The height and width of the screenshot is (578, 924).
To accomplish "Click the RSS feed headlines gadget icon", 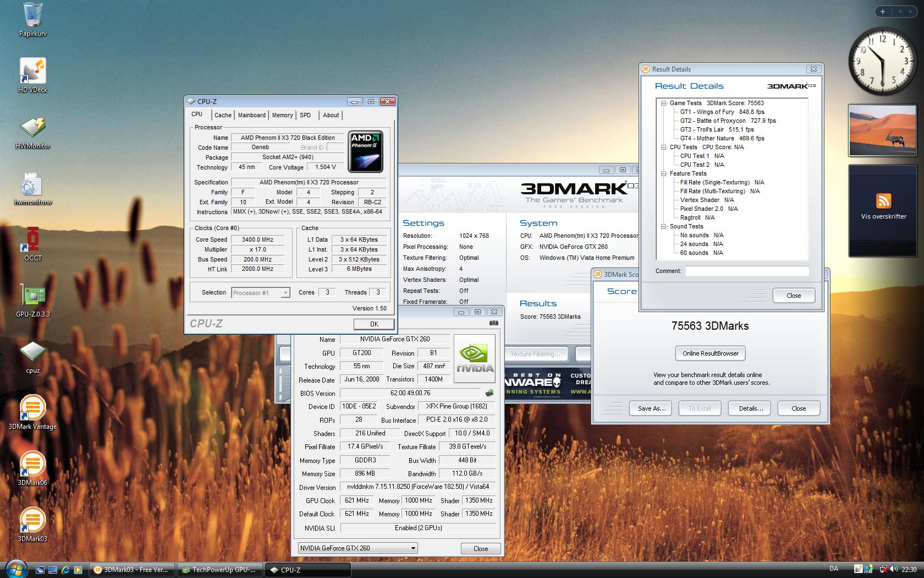I will click(x=883, y=201).
